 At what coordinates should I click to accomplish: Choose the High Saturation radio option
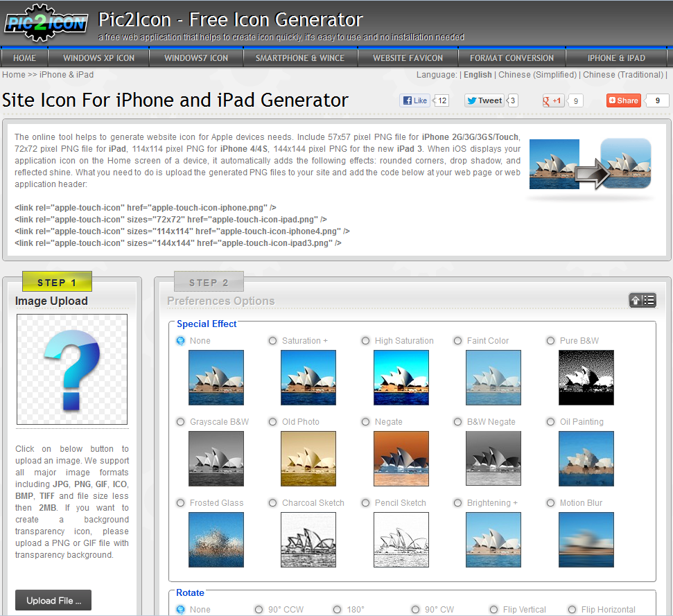pyautogui.click(x=365, y=341)
